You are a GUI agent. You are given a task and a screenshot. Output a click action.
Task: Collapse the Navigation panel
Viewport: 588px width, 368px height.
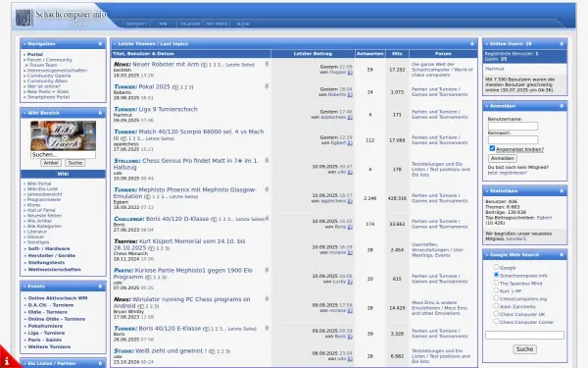coord(100,44)
